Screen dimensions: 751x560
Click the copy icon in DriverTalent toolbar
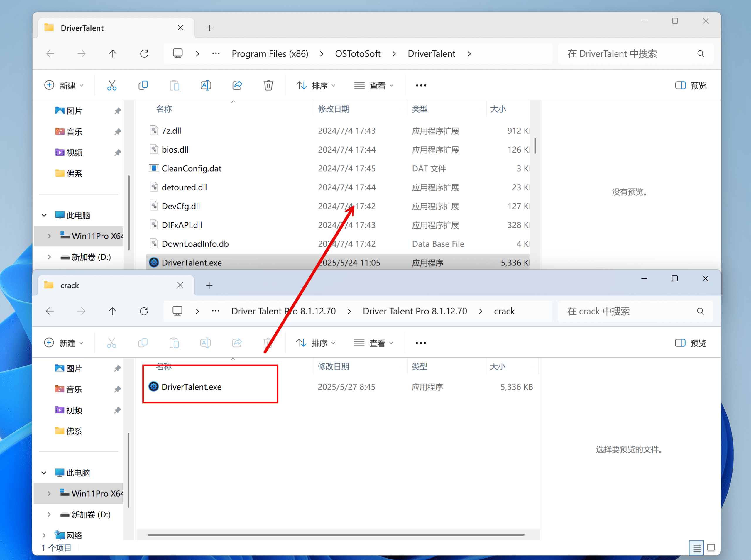coord(143,85)
